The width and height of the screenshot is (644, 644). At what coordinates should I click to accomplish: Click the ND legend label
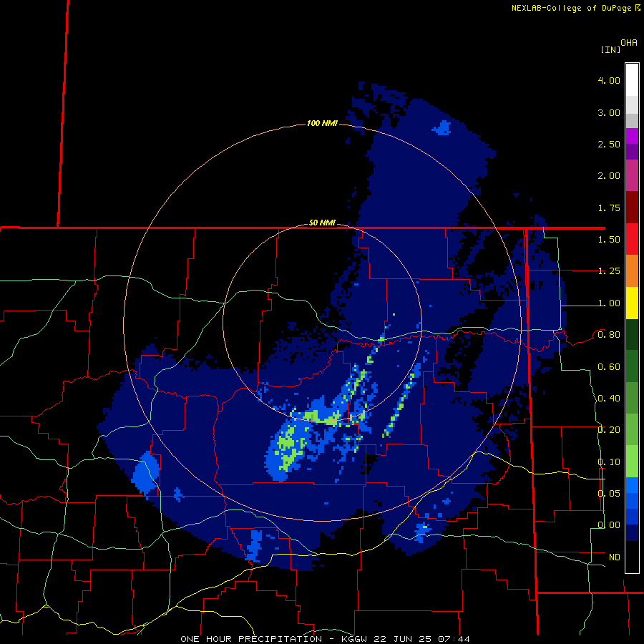point(615,557)
